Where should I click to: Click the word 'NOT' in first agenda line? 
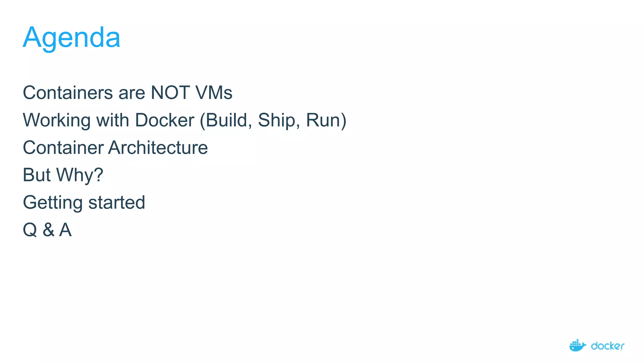pyautogui.click(x=170, y=93)
